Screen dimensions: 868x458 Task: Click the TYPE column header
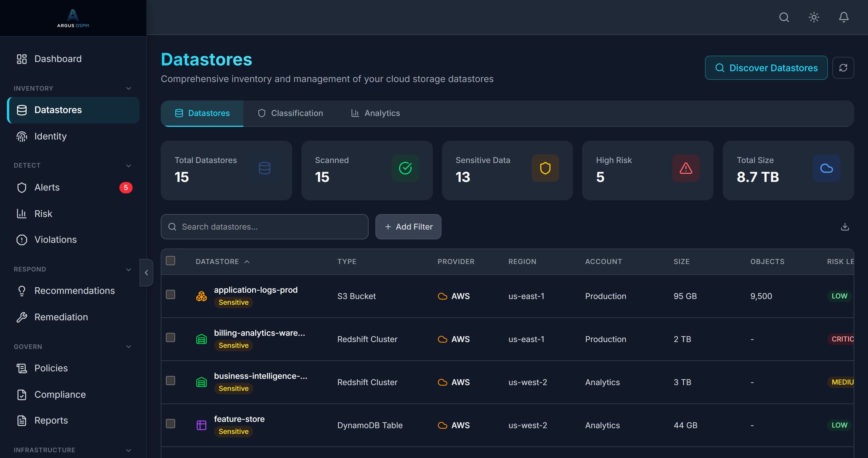point(347,262)
